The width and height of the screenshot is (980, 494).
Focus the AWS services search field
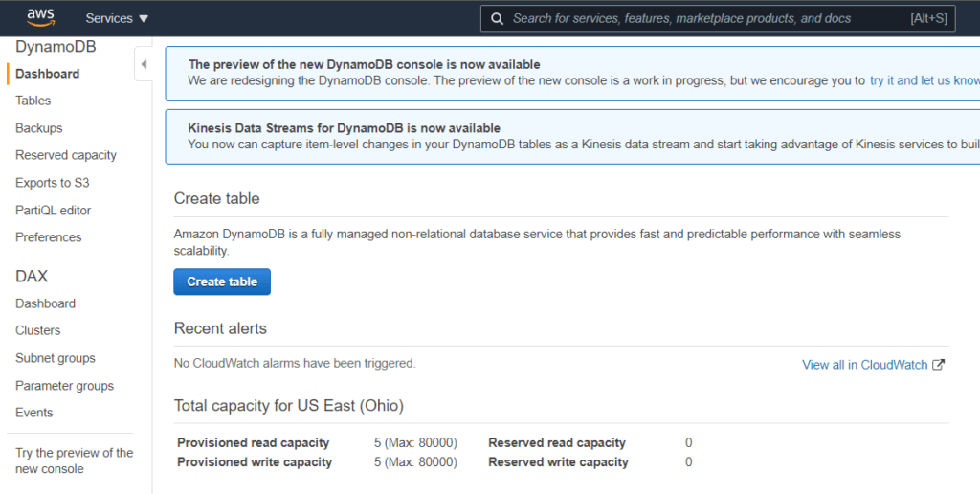coord(718,19)
